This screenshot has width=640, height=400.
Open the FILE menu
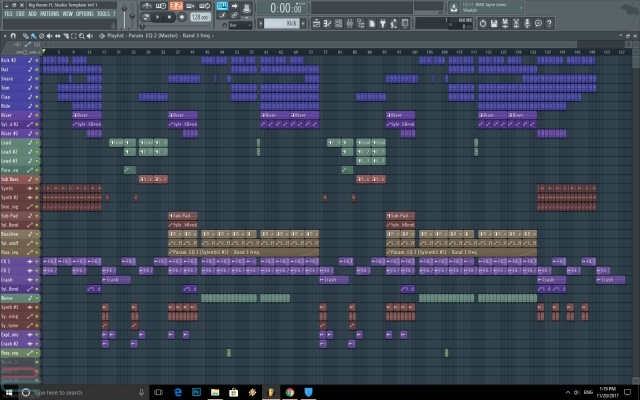click(8, 14)
